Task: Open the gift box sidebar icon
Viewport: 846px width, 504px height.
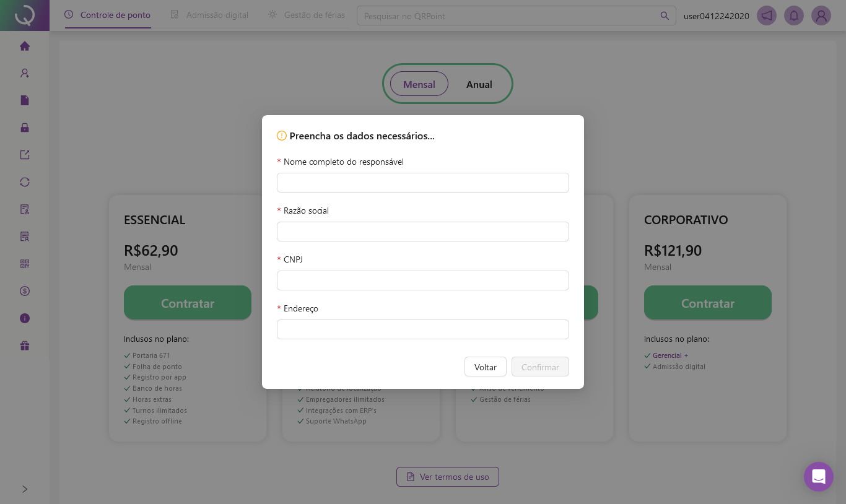Action: pyautogui.click(x=25, y=345)
